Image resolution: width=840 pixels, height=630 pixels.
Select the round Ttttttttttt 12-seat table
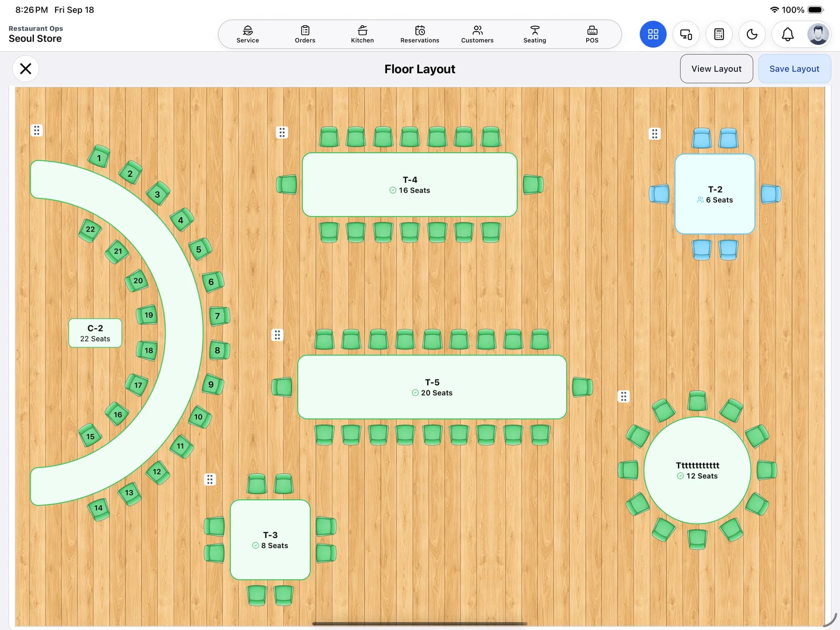(697, 470)
